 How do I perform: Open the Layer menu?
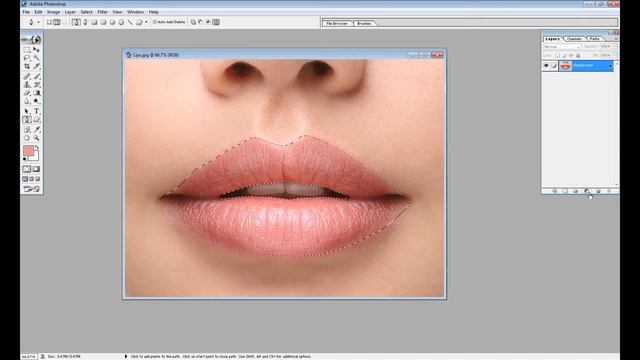tap(70, 12)
